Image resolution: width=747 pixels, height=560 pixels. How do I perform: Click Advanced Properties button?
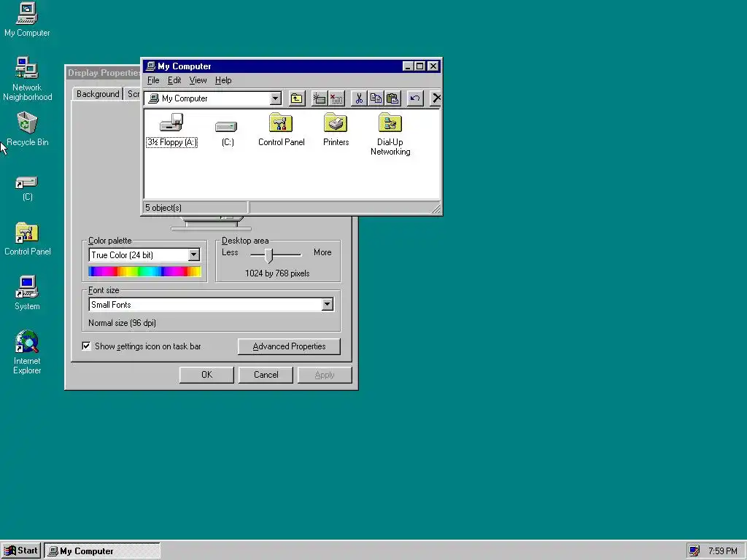coord(289,346)
